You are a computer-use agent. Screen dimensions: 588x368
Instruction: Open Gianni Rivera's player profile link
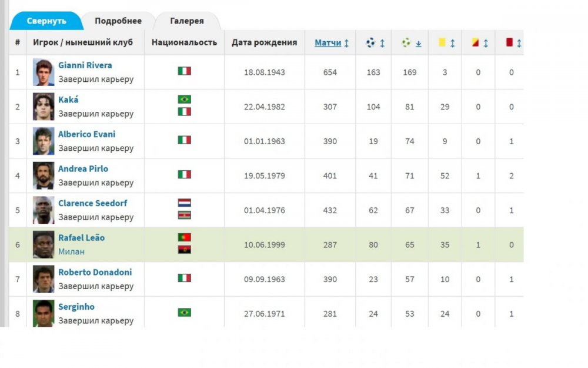coord(85,65)
